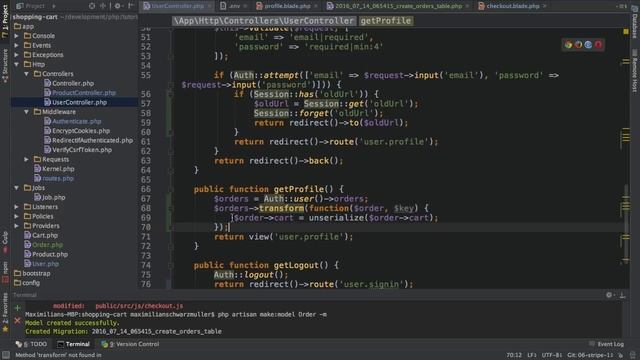Expand the Providers folder
Viewport: 640px width, 360px height.
coord(16,226)
